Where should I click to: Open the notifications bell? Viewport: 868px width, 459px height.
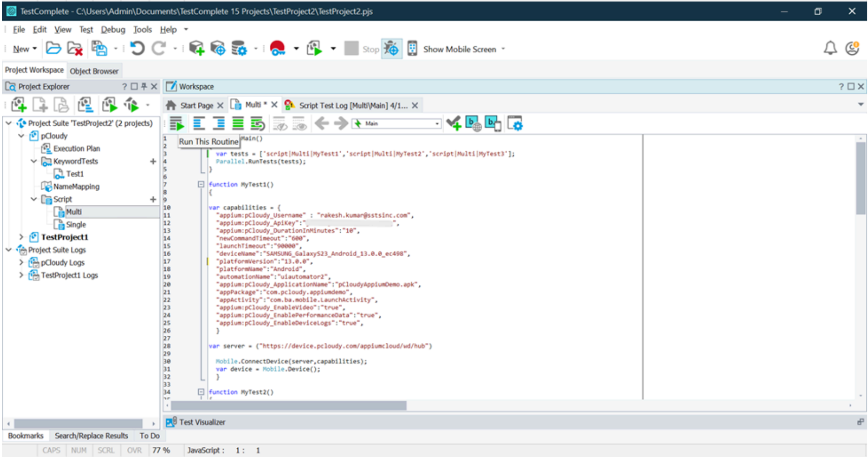(829, 49)
